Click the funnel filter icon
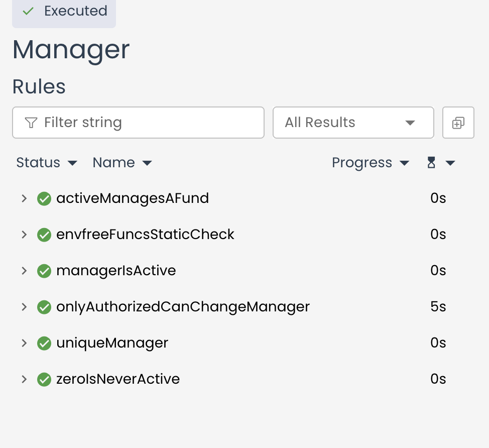This screenshot has height=448, width=489. (x=31, y=123)
